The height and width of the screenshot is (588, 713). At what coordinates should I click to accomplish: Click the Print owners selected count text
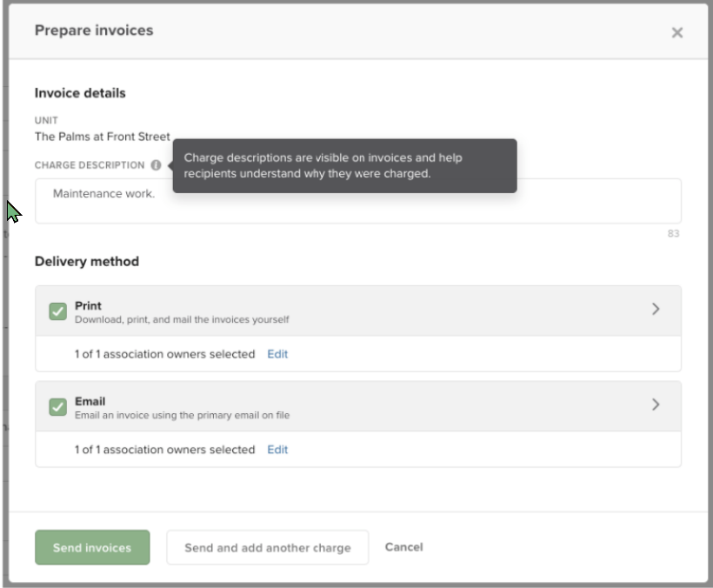pyautogui.click(x=164, y=354)
